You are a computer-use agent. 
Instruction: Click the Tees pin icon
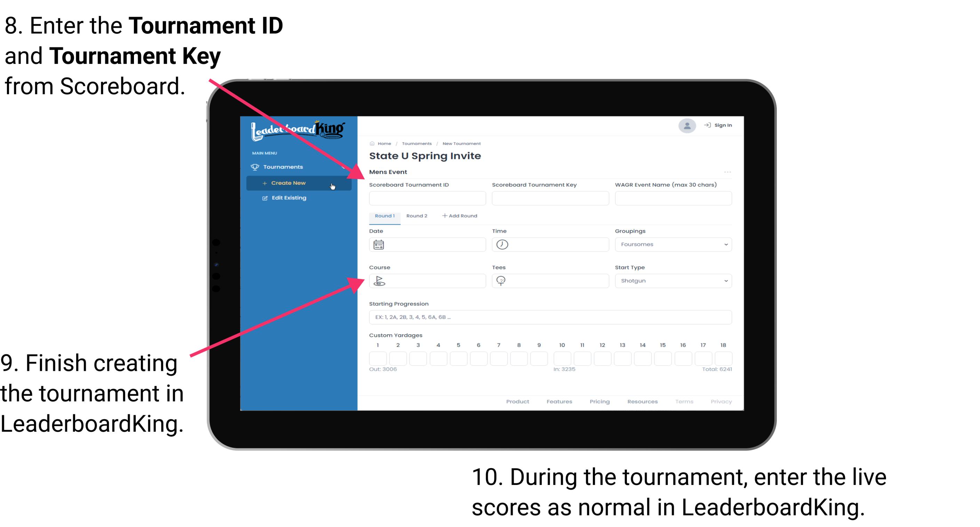(503, 280)
